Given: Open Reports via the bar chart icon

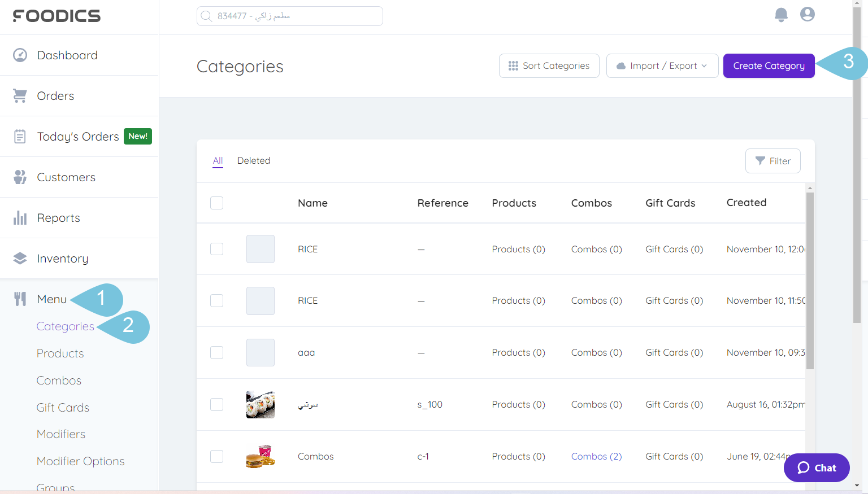Looking at the screenshot, I should (x=20, y=217).
